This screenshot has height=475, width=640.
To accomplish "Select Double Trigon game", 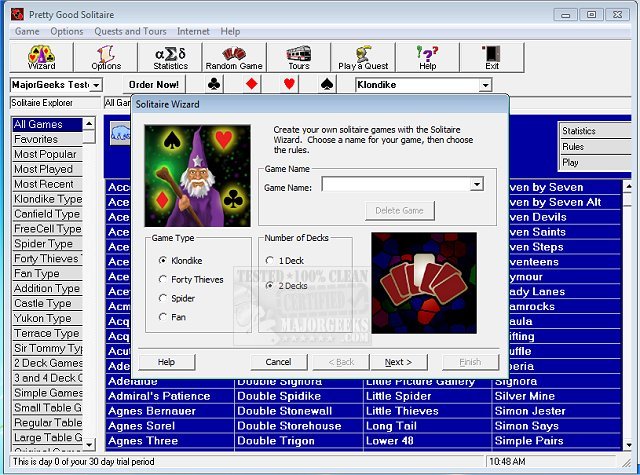I will [x=299, y=441].
